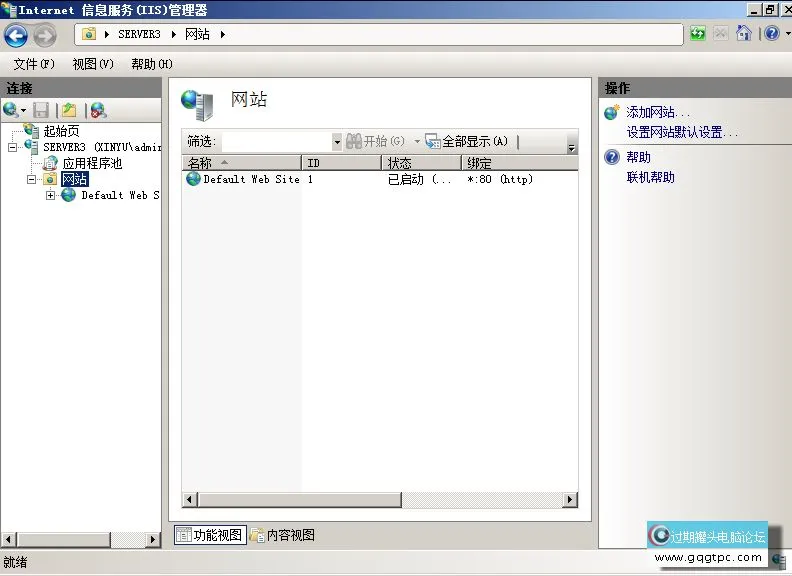Screen dimensions: 792x576
Task: Open 设置网站默认设置... link
Action: [x=682, y=132]
